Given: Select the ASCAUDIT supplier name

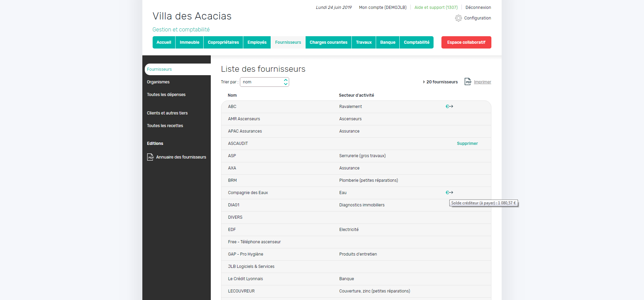Looking at the screenshot, I should [238, 144].
